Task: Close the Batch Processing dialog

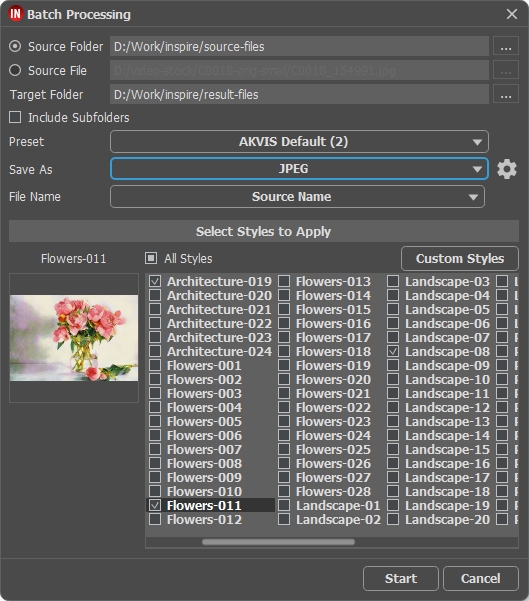Action: 512,14
